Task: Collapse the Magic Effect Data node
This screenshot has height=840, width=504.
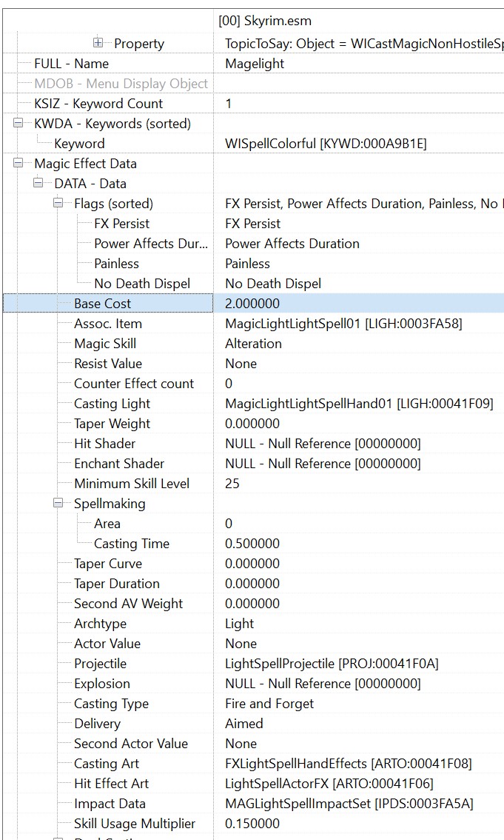Action: [x=19, y=164]
